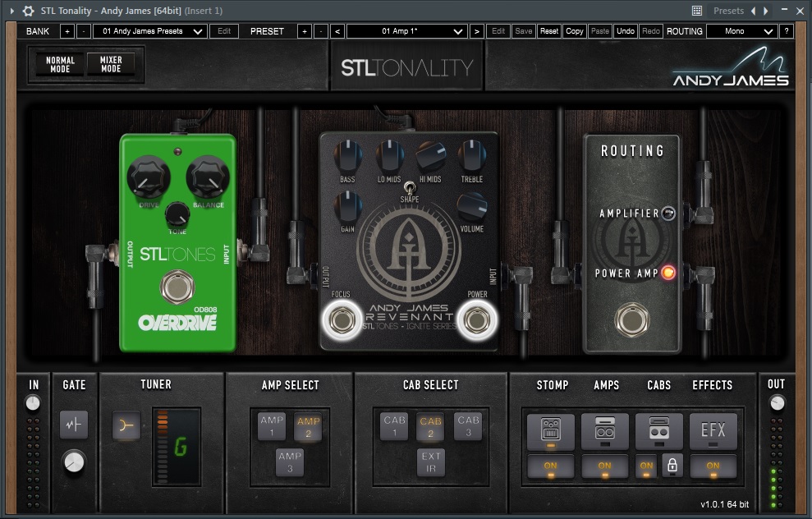Viewport: 812px width, 519px height.
Task: Open the Cabs section icon
Action: 658,431
